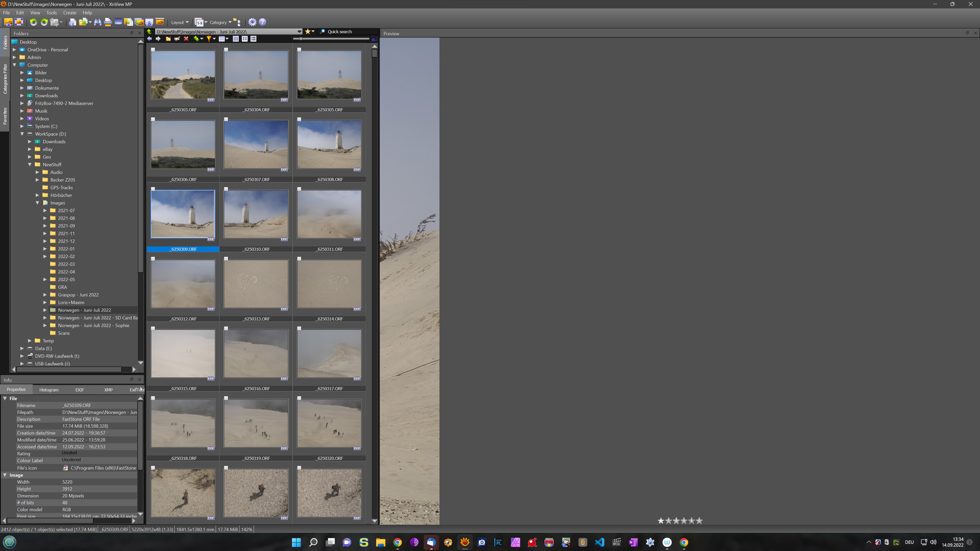Click the red delete X icon

[186, 39]
